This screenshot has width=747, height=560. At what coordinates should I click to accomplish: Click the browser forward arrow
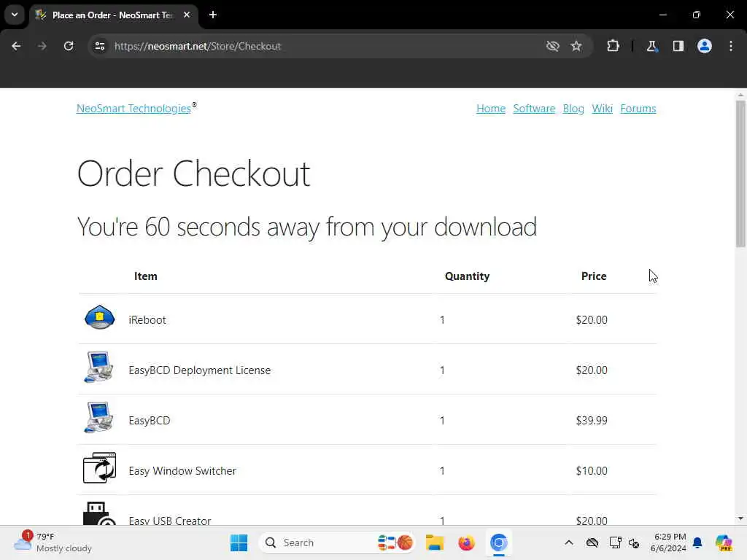click(x=42, y=46)
